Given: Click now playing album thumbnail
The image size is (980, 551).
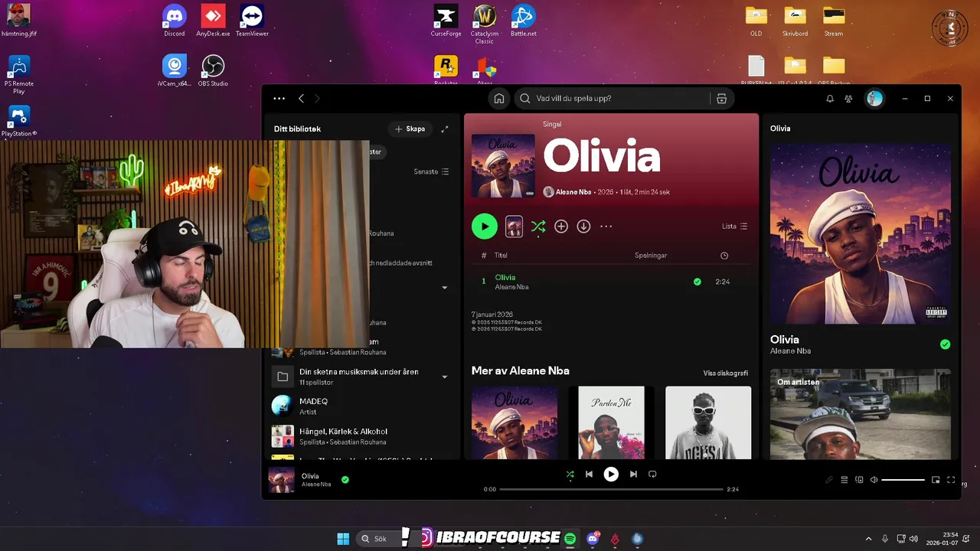Looking at the screenshot, I should pyautogui.click(x=282, y=480).
